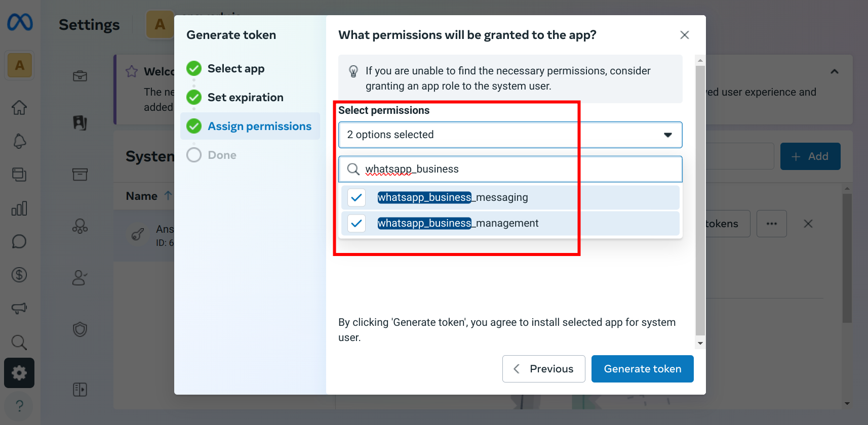Uncheck whatsapp_business_messaging permission

[x=357, y=197]
